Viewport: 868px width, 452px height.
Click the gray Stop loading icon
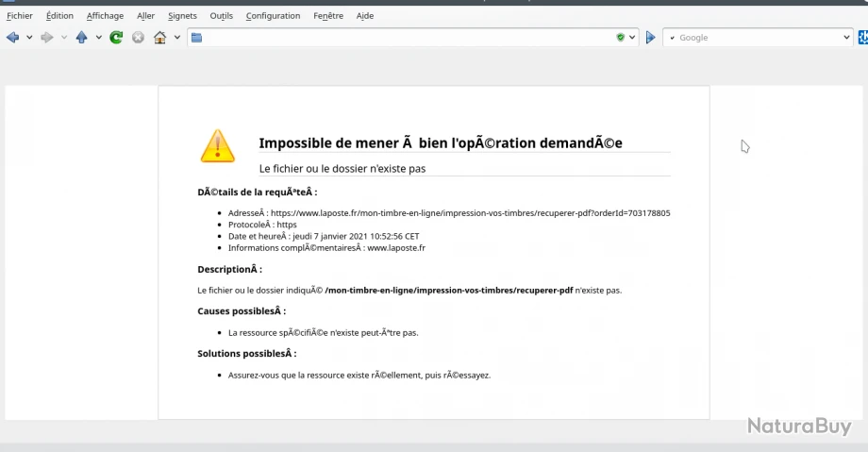[138, 38]
